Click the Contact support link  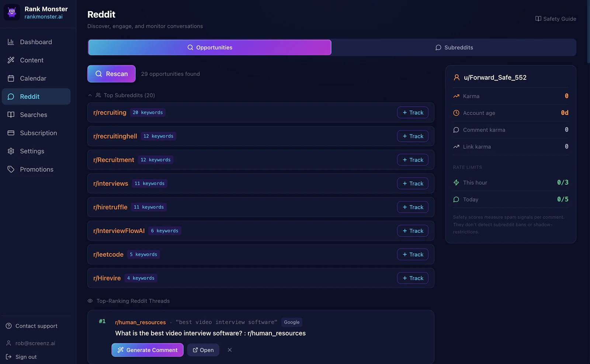point(32,326)
